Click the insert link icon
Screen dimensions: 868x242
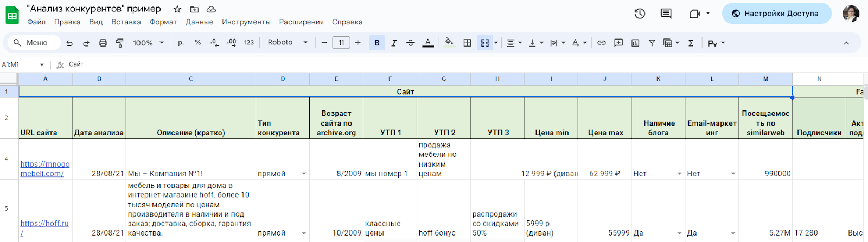pyautogui.click(x=602, y=43)
